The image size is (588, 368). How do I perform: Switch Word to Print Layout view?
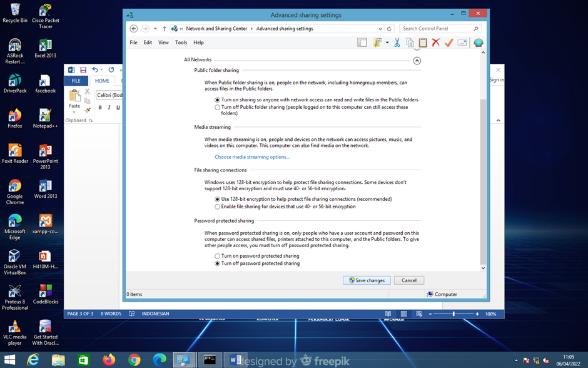point(403,314)
